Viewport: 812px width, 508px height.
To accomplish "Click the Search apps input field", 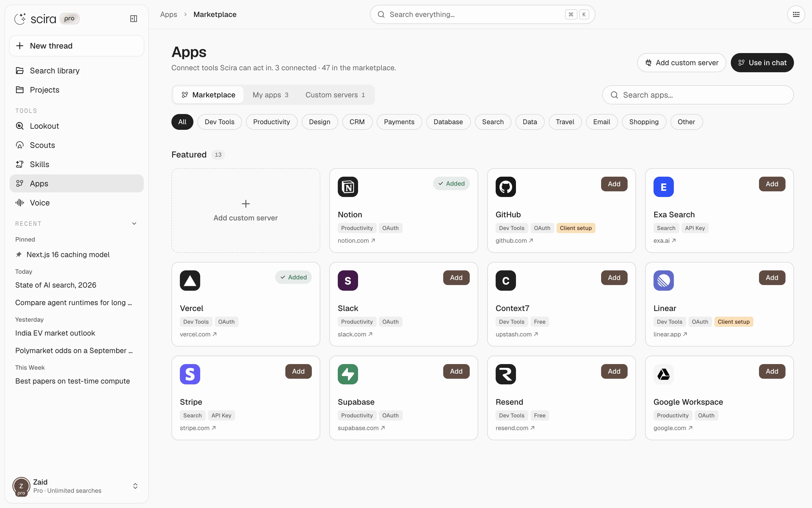I will [698, 95].
